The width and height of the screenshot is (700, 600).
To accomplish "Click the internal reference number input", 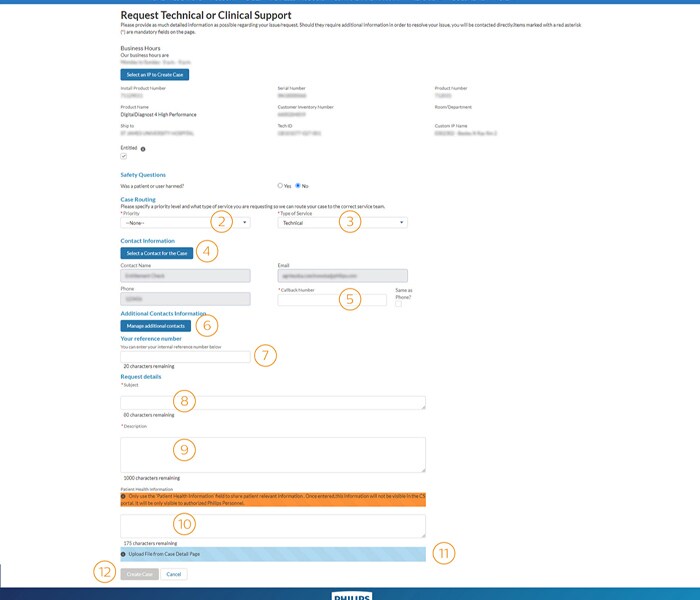I will [x=185, y=356].
